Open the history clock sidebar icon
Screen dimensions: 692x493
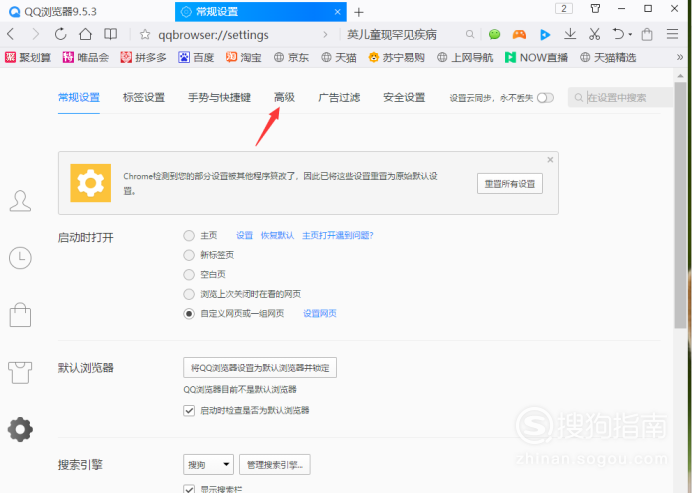click(x=20, y=258)
